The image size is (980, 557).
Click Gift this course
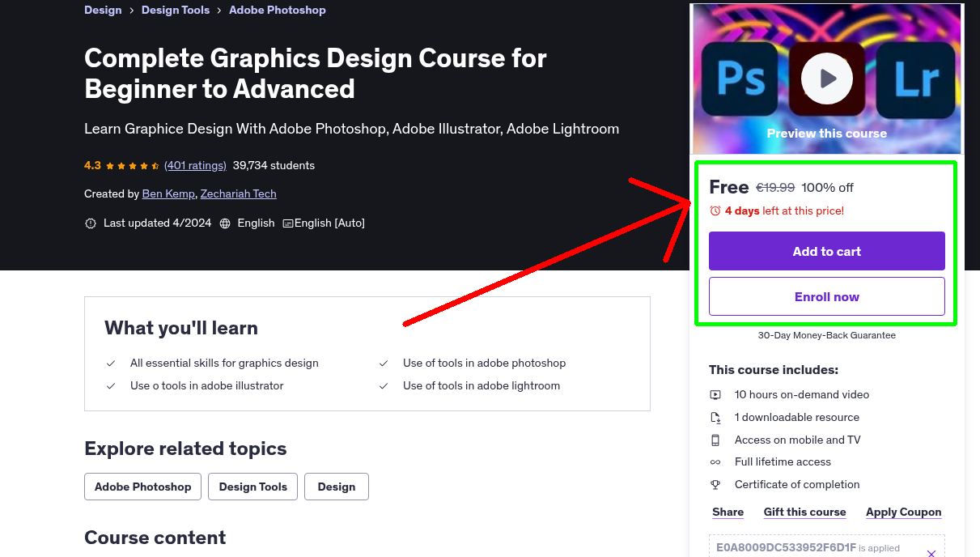(804, 512)
